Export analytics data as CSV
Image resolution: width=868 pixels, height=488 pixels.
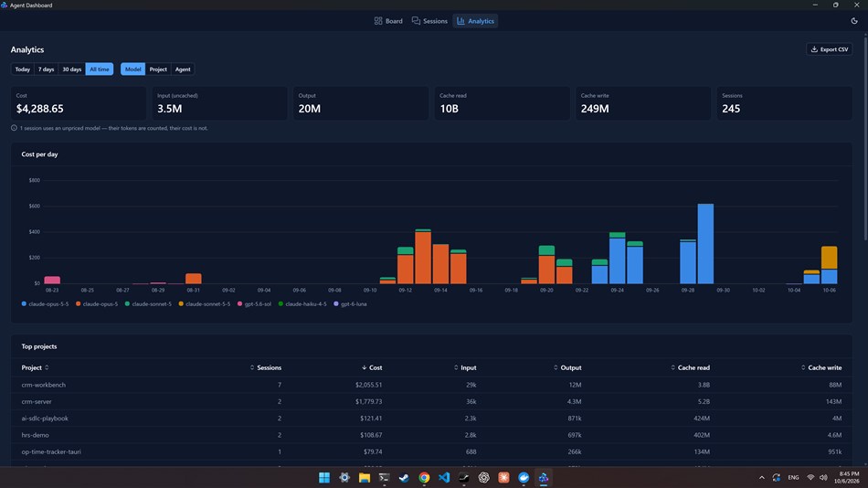pos(830,49)
